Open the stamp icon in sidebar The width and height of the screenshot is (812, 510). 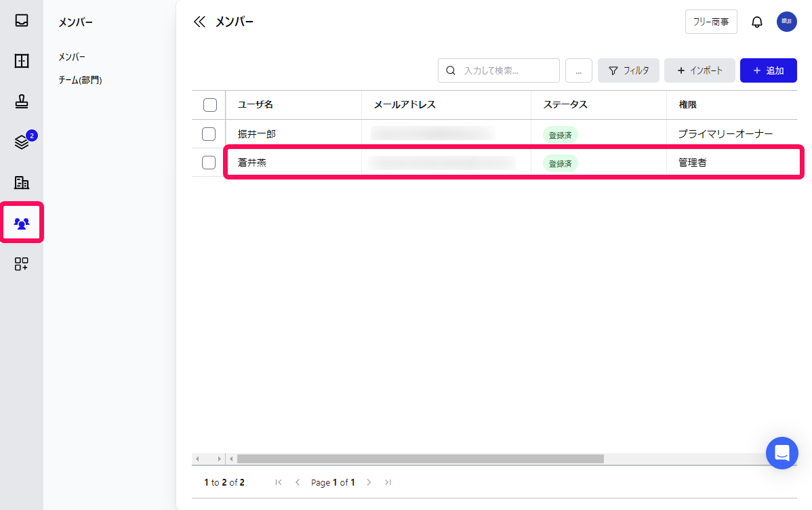[21, 102]
